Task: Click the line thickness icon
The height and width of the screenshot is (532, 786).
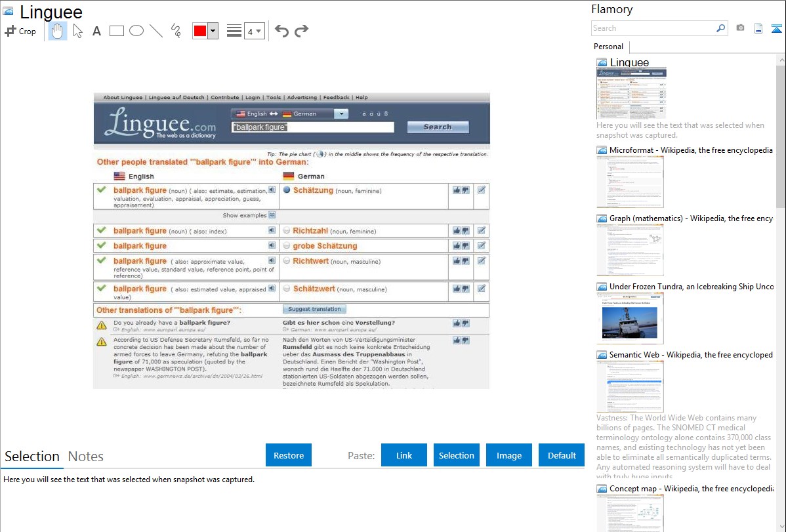Action: (x=234, y=31)
